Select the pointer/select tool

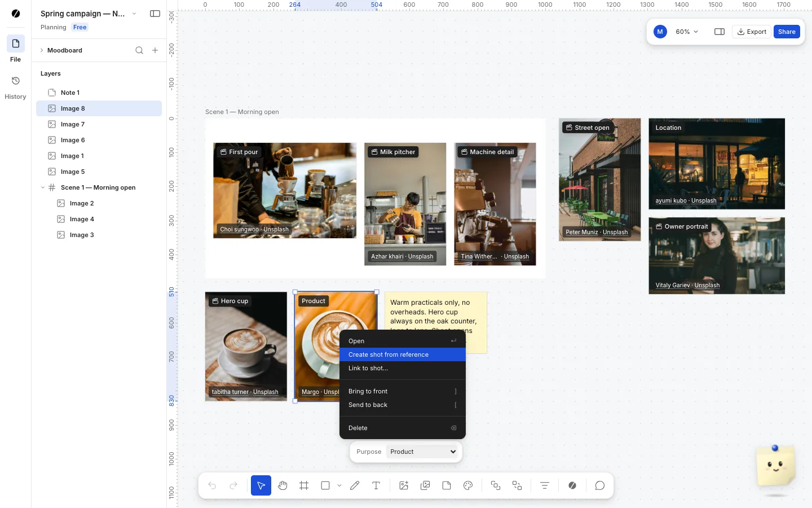pos(261,485)
